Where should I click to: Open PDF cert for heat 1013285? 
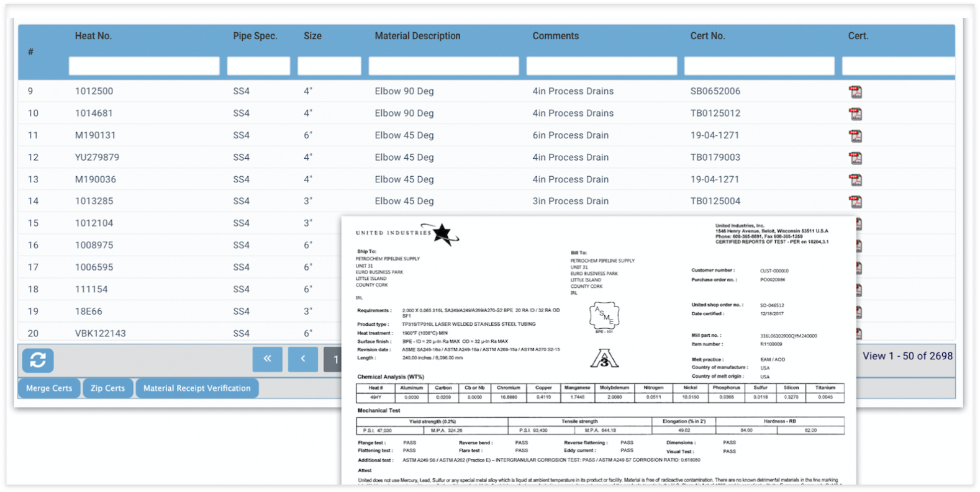pyautogui.click(x=855, y=202)
